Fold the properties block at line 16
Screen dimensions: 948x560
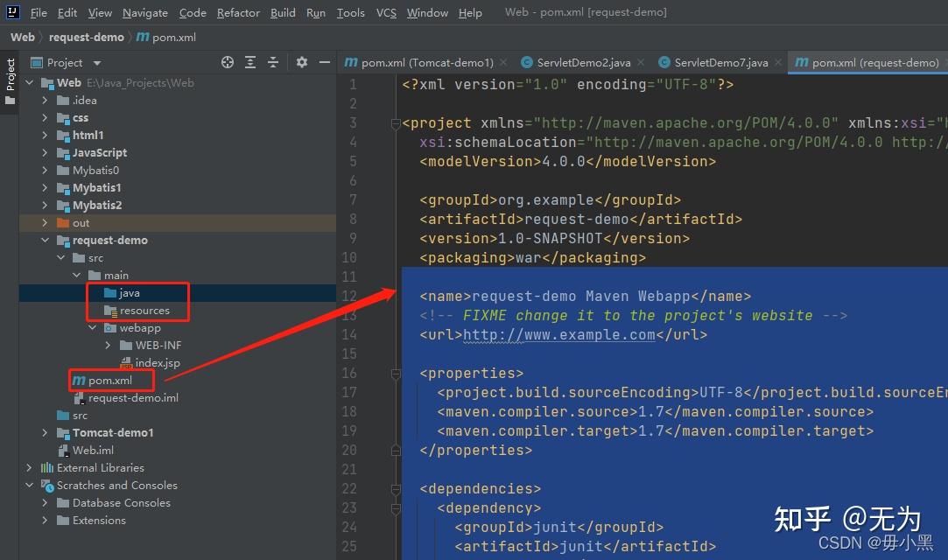pos(396,374)
